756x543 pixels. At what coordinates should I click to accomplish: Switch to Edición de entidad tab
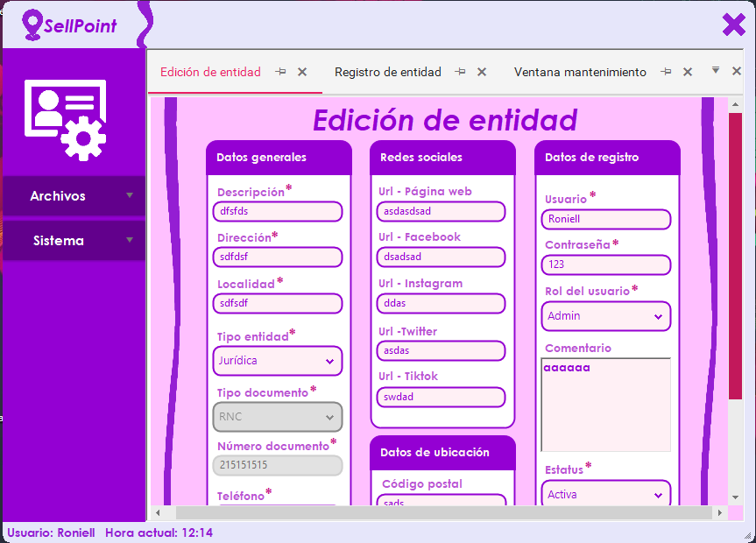[x=210, y=73]
